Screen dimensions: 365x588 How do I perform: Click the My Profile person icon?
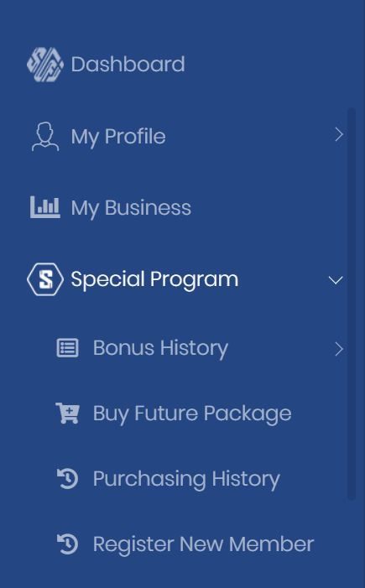coord(45,136)
